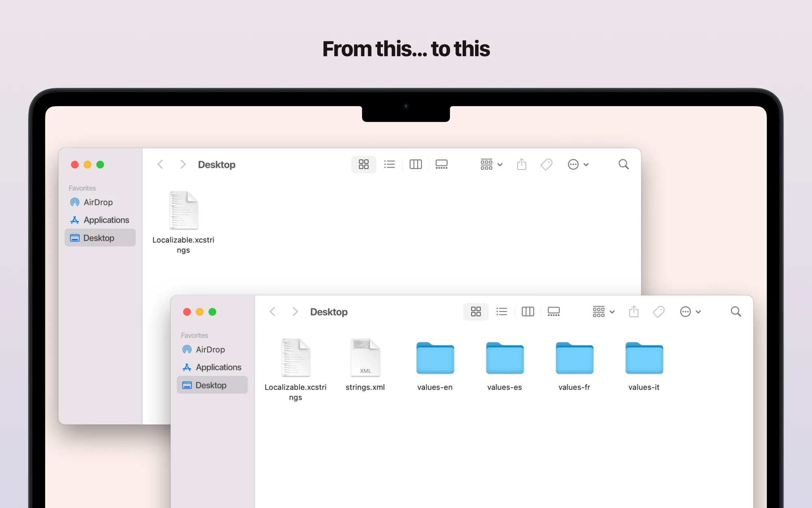Switch front Finder window to icon view

pos(475,312)
